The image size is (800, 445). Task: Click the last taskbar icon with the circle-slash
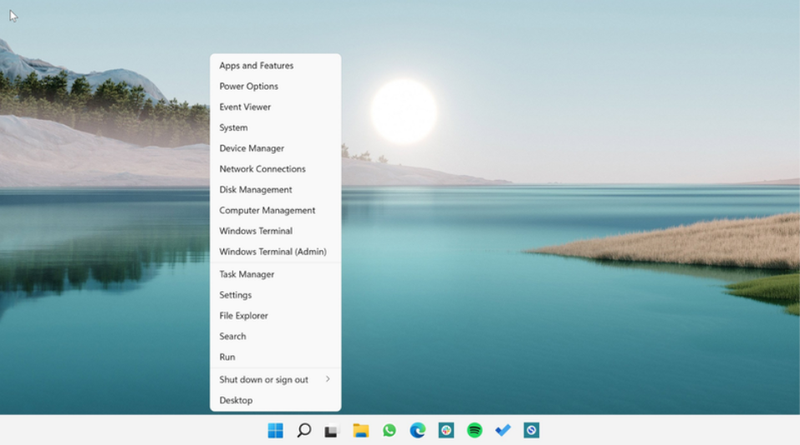coord(532,431)
